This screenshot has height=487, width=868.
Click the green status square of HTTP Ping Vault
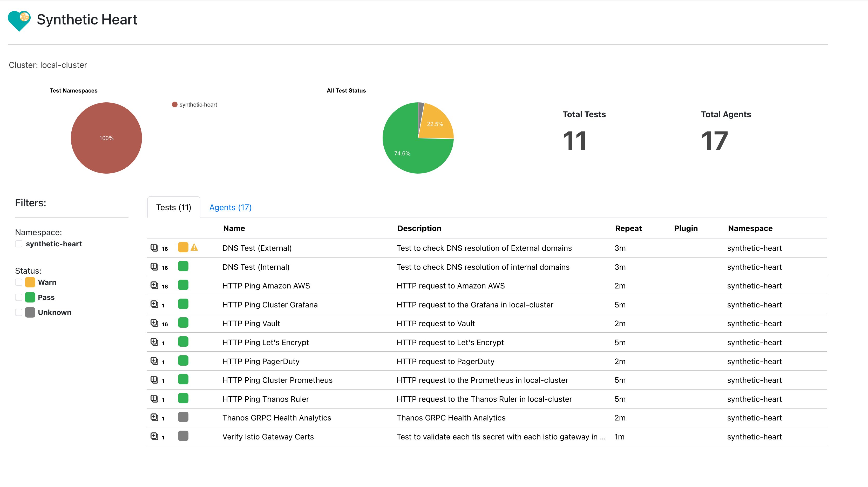[x=183, y=323]
